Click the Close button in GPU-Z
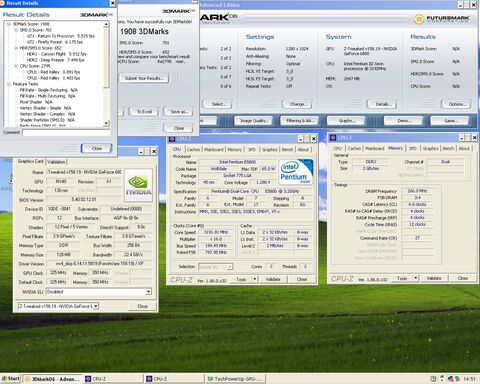The width and height of the screenshot is (480, 384). (142, 306)
